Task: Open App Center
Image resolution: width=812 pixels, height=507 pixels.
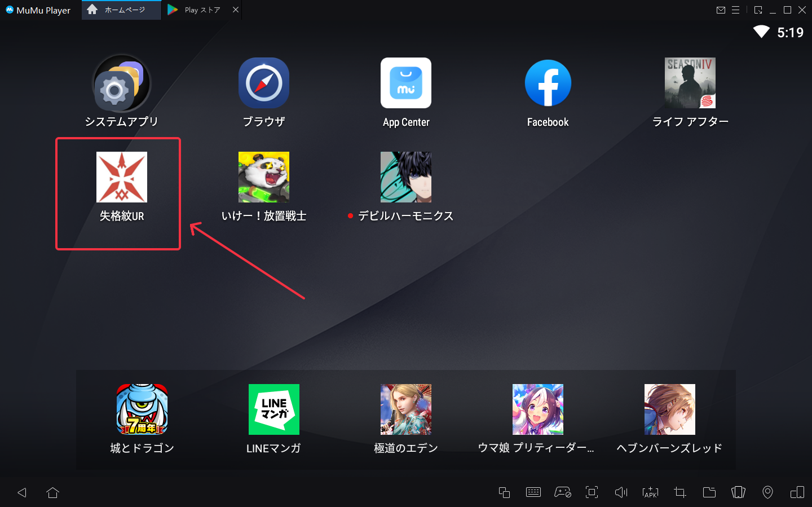Action: 406,83
